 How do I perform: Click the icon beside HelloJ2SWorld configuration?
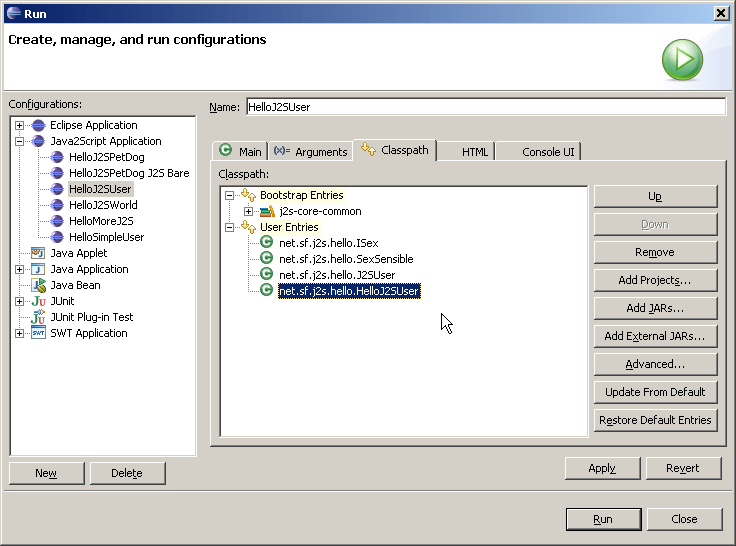[57, 205]
